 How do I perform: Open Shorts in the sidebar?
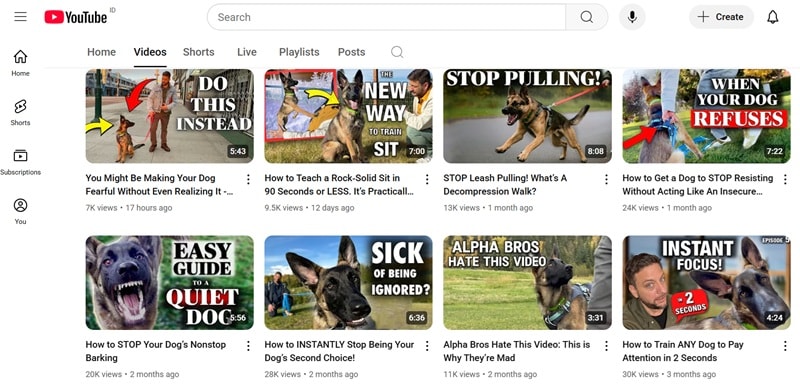tap(20, 112)
